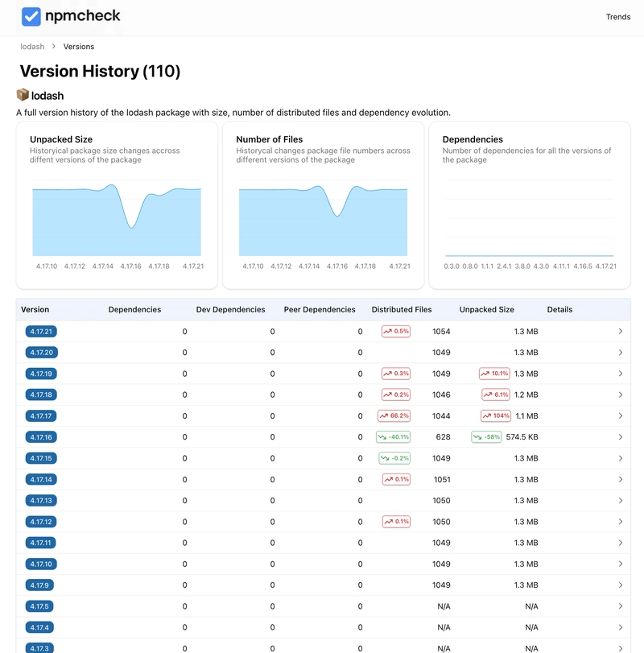Select the 4.17.15 version badge
Screen dimensions: 644x653
[x=41, y=458]
